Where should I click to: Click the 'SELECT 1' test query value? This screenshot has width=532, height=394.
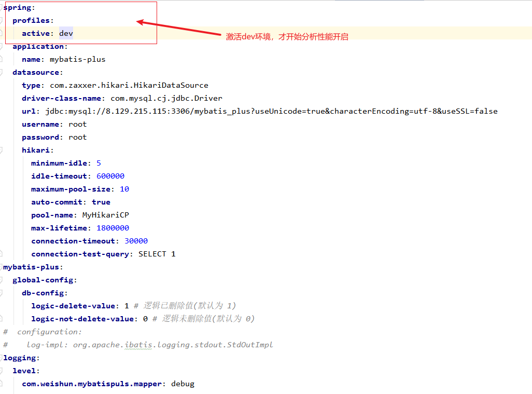click(x=157, y=254)
